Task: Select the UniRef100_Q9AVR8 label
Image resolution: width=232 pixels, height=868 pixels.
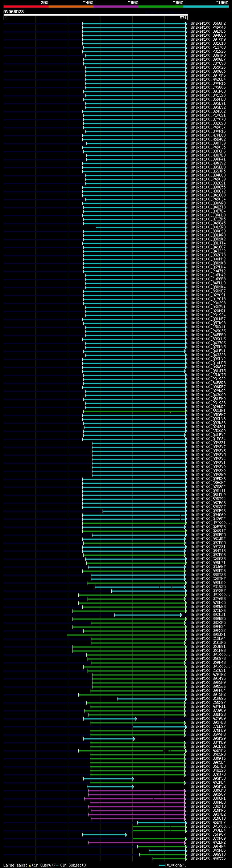Action: click(x=208, y=203)
